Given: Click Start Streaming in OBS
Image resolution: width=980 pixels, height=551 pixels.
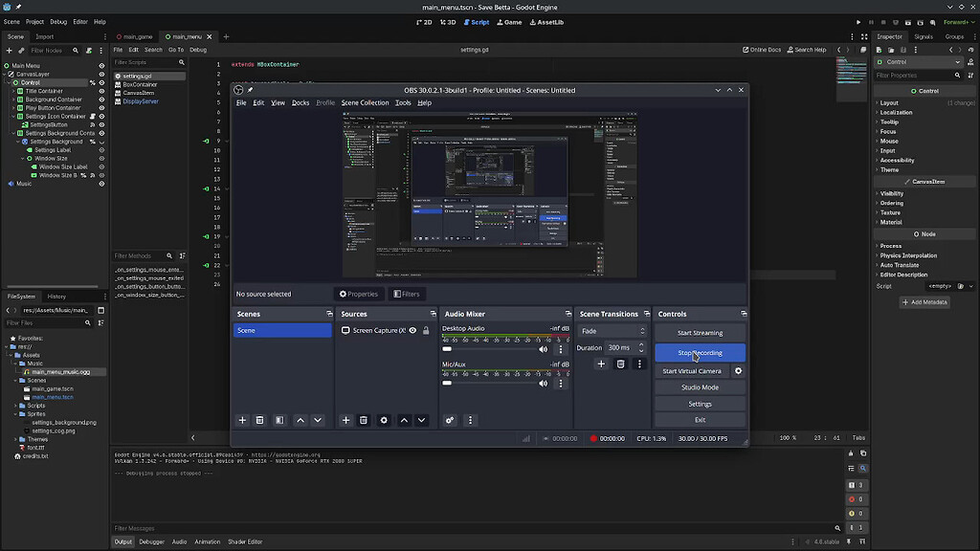Looking at the screenshot, I should click(x=700, y=333).
